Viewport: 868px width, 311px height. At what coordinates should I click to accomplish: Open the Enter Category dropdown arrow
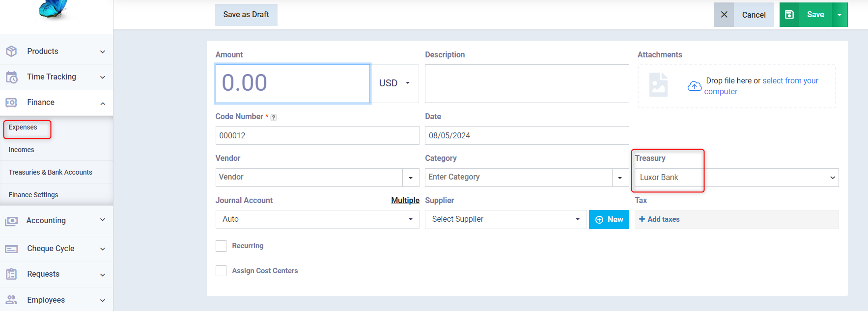coord(620,178)
